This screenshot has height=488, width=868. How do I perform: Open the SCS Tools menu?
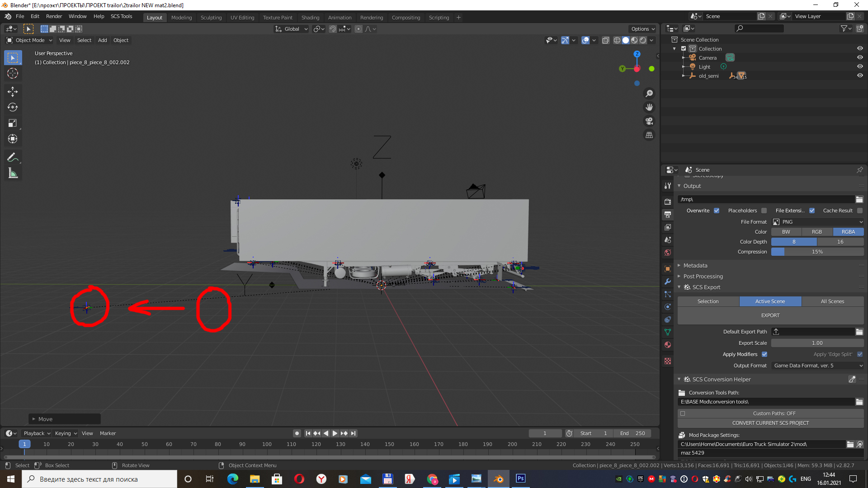click(x=121, y=16)
